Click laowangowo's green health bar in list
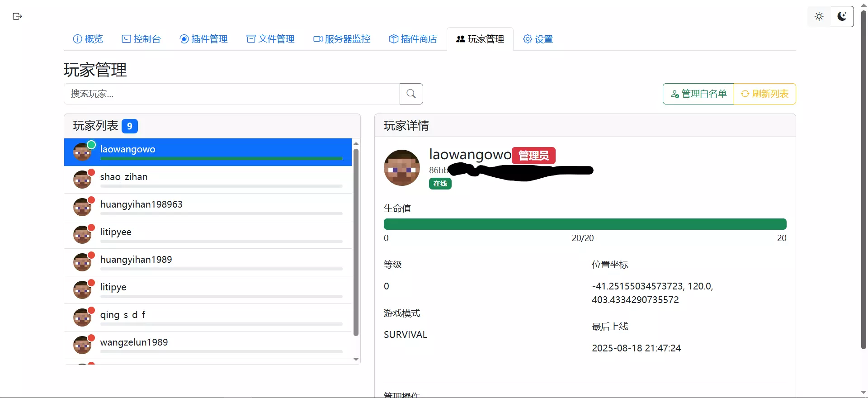This screenshot has height=398, width=868. (222, 159)
